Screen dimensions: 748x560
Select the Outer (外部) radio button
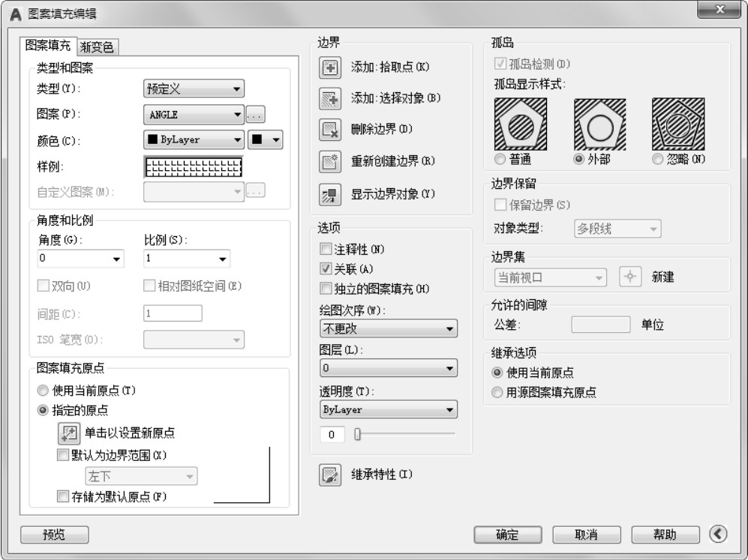(x=578, y=159)
